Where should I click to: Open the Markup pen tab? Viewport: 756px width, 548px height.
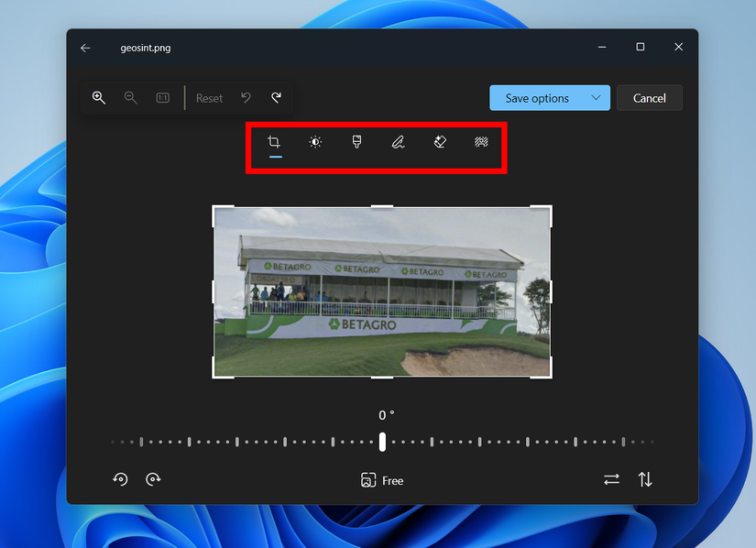point(399,142)
